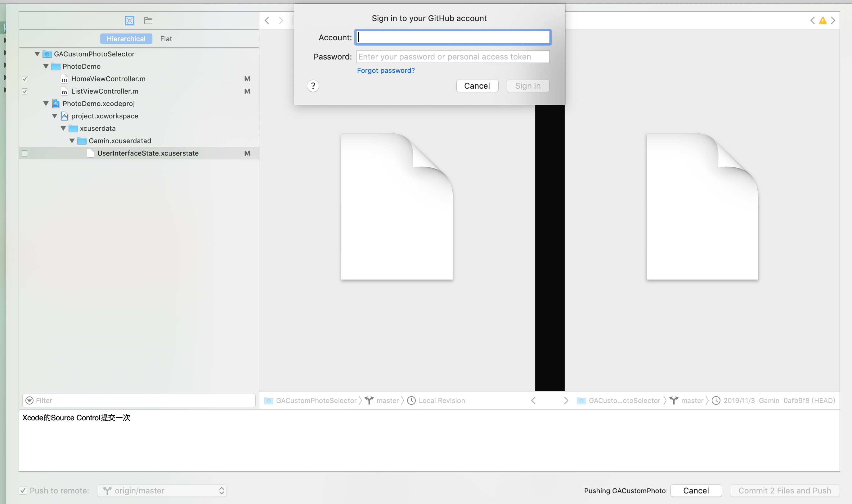Open the origin/master remote dropdown
The height and width of the screenshot is (504, 852).
(162, 490)
